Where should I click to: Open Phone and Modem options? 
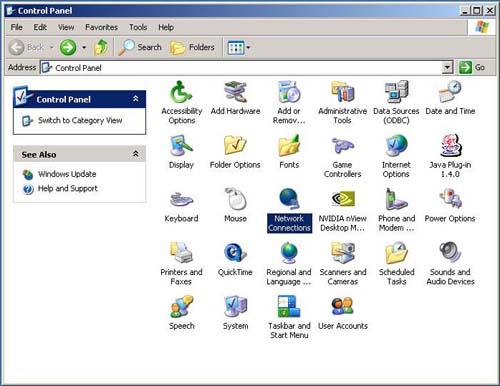pos(396,210)
